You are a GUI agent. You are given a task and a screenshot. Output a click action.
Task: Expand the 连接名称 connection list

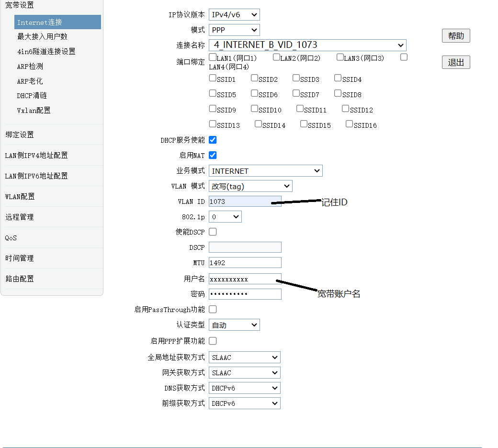point(307,45)
